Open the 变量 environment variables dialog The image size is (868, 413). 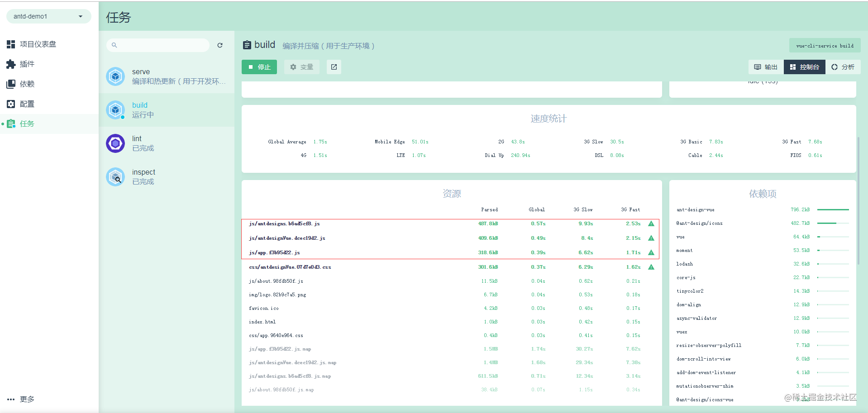(301, 66)
